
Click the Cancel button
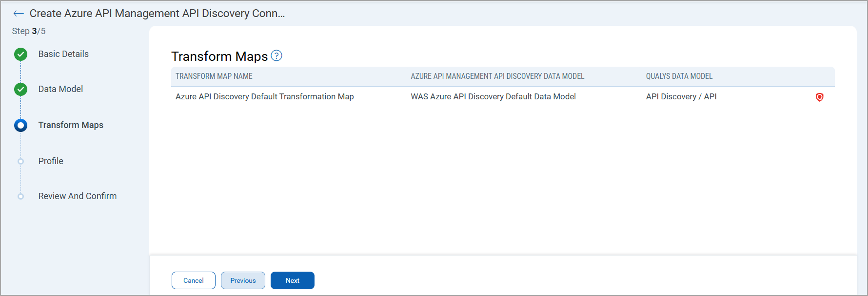tap(194, 280)
